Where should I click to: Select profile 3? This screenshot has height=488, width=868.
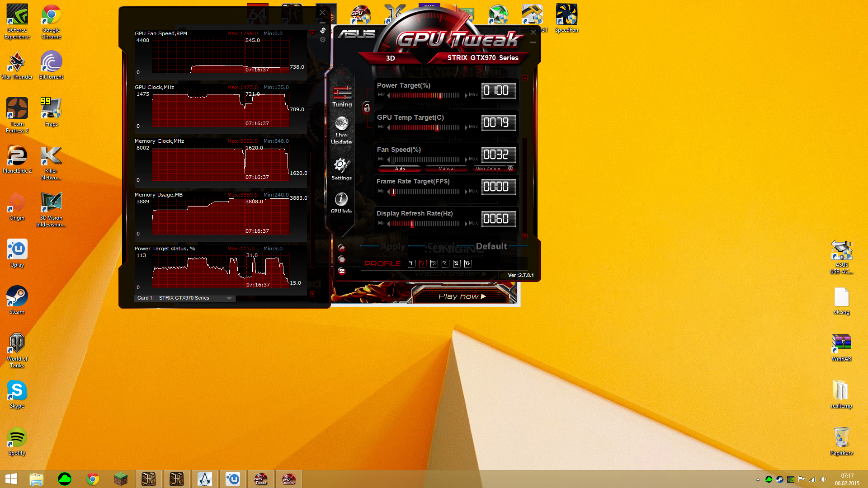(x=434, y=263)
